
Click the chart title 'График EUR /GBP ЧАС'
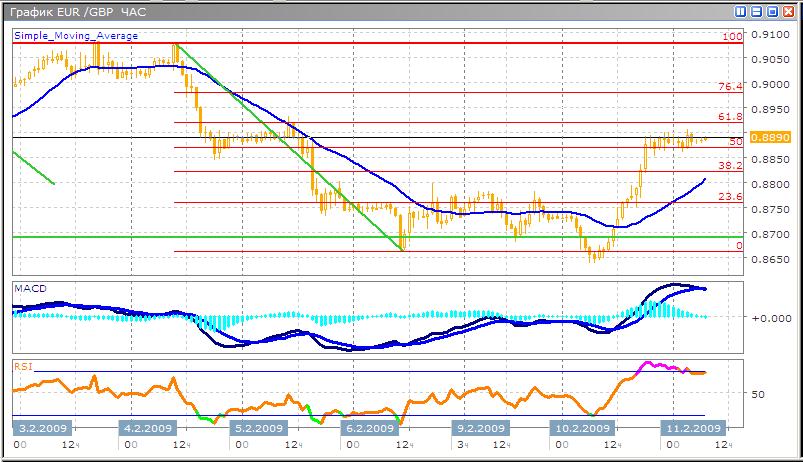pos(76,11)
